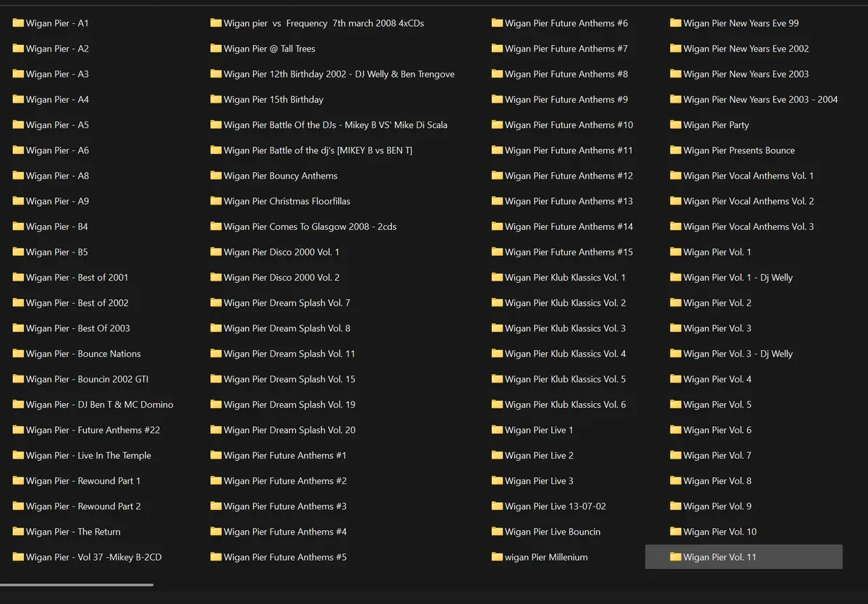Select folder name Wigan Pier Future Anthems #15
This screenshot has width=868, height=604.
pyautogui.click(x=569, y=252)
